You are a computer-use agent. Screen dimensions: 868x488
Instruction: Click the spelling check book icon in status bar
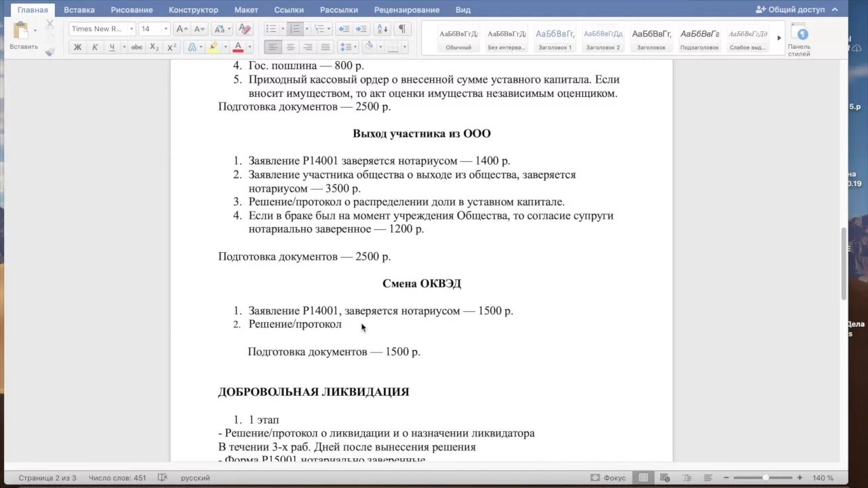click(162, 478)
